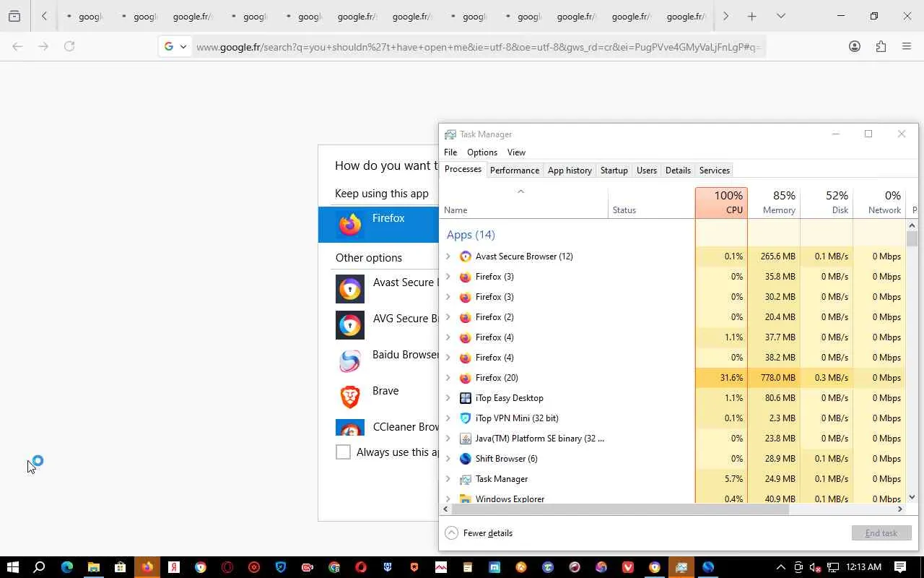Viewport: 924px width, 578px height.
Task: Open the notification center icon in the tray
Action: point(900,567)
